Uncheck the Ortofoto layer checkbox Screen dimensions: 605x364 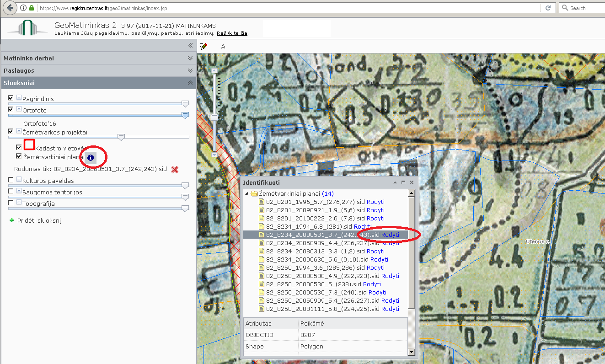[11, 109]
